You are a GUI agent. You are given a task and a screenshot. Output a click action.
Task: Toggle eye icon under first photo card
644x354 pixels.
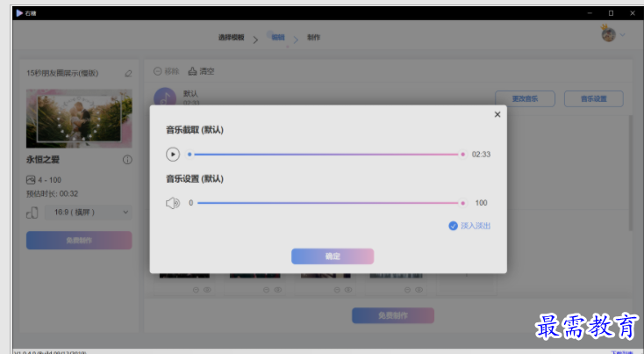[207, 290]
